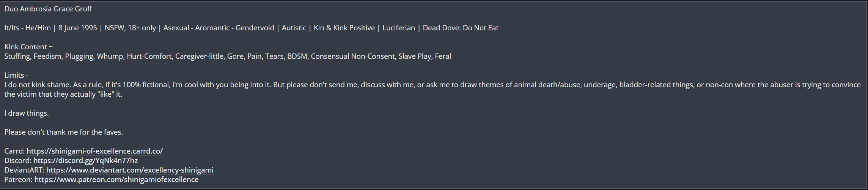The height and width of the screenshot is (190, 868).
Task: Click the 'Patreon:' label
Action: coord(19,179)
